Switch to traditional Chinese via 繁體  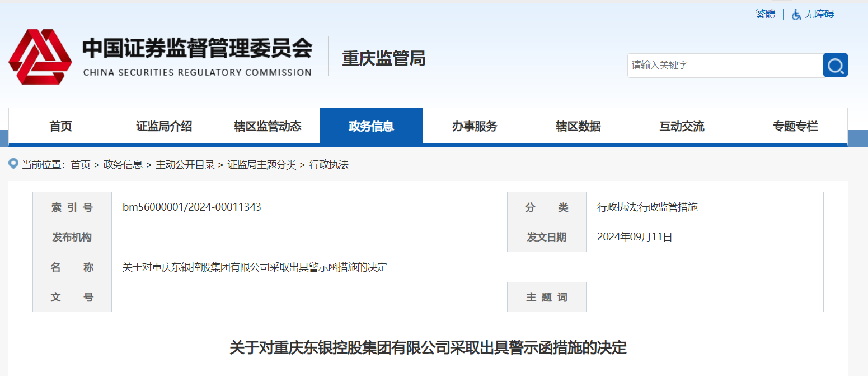[764, 13]
